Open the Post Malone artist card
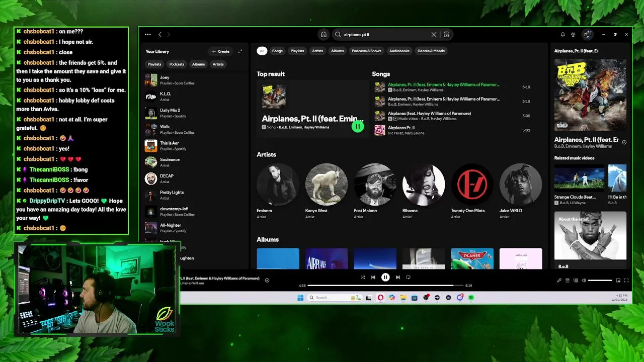Viewport: 644px width, 362px height. [x=375, y=191]
